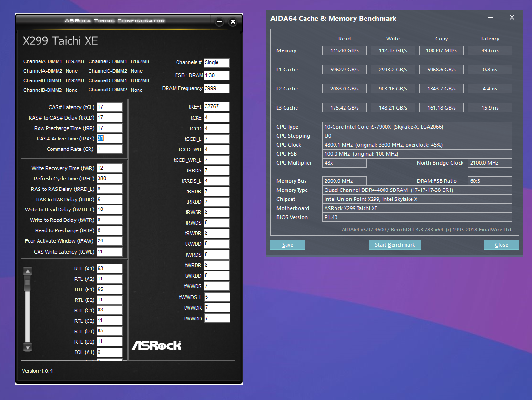Click the tREFI value field
Screen dimensions: 532x400
click(x=217, y=107)
